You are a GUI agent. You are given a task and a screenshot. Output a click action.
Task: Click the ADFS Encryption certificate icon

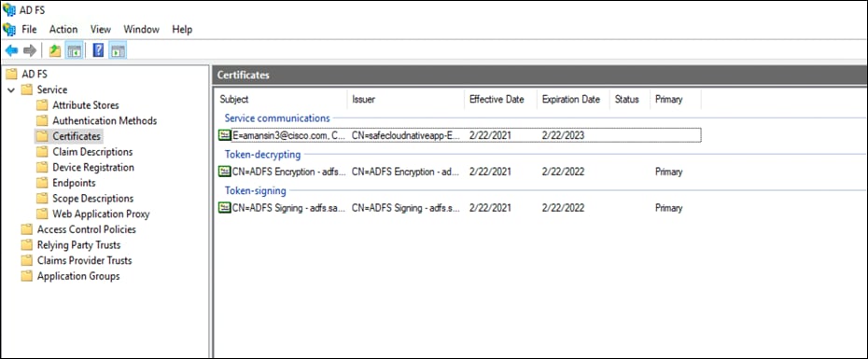(x=224, y=172)
